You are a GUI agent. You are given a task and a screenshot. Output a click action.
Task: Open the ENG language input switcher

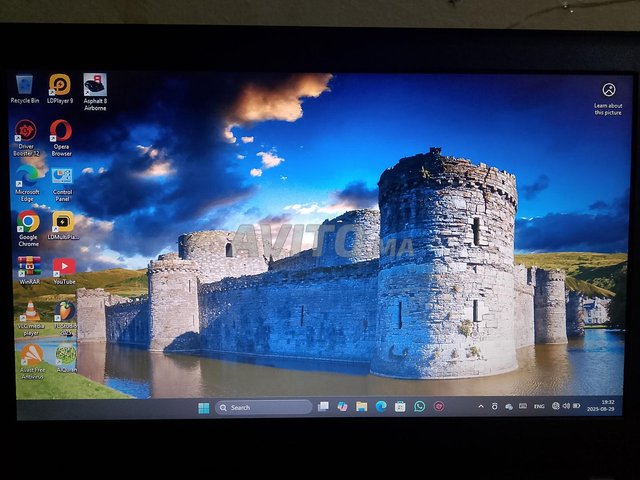click(539, 406)
